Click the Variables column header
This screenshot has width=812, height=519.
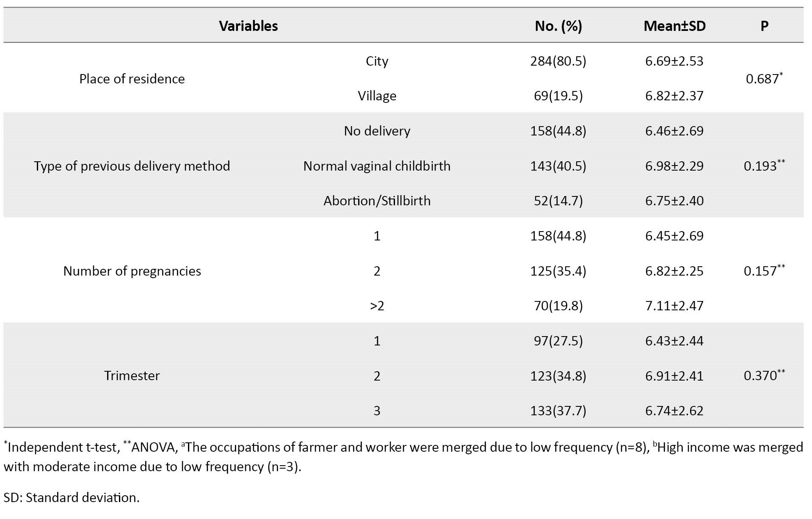point(249,26)
